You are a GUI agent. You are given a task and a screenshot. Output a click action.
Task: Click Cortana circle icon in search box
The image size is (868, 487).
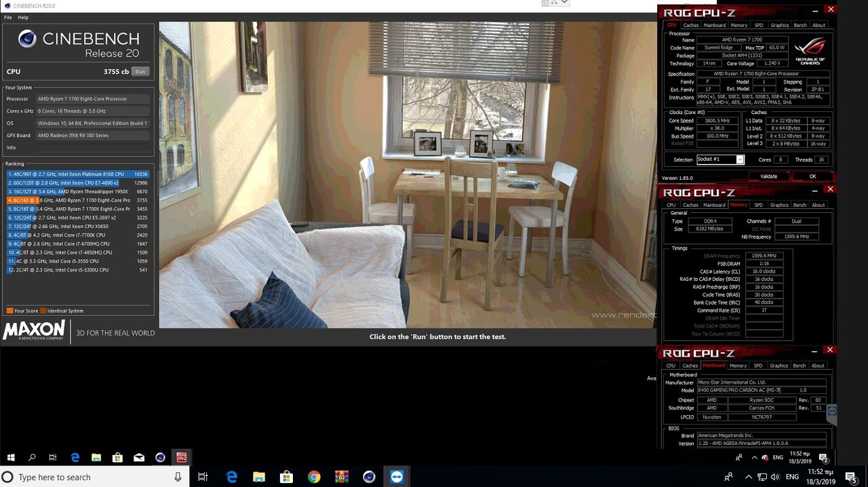click(7, 477)
